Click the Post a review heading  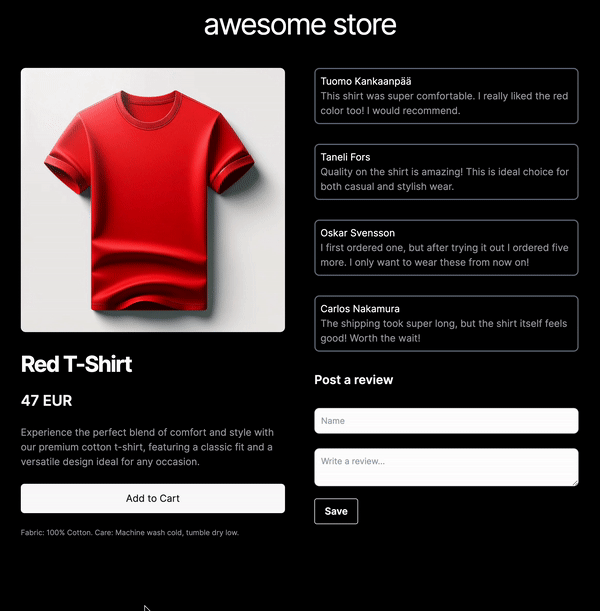tap(353, 380)
